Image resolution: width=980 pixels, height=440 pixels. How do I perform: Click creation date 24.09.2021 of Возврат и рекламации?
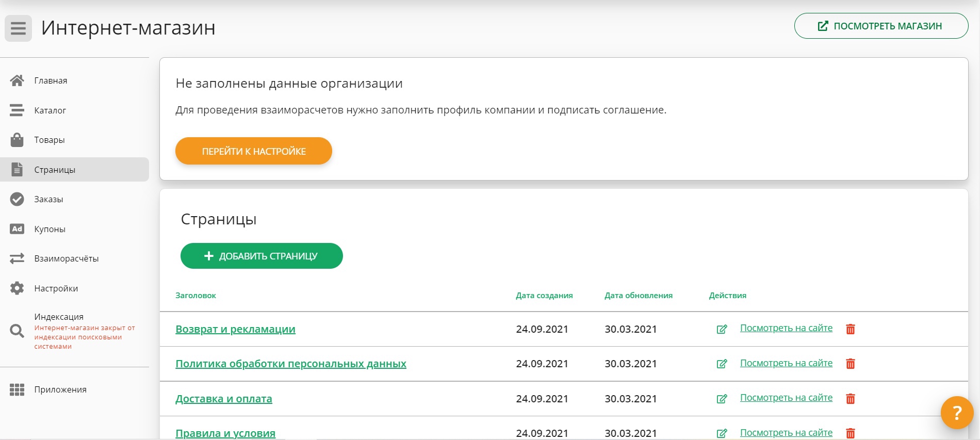542,329
